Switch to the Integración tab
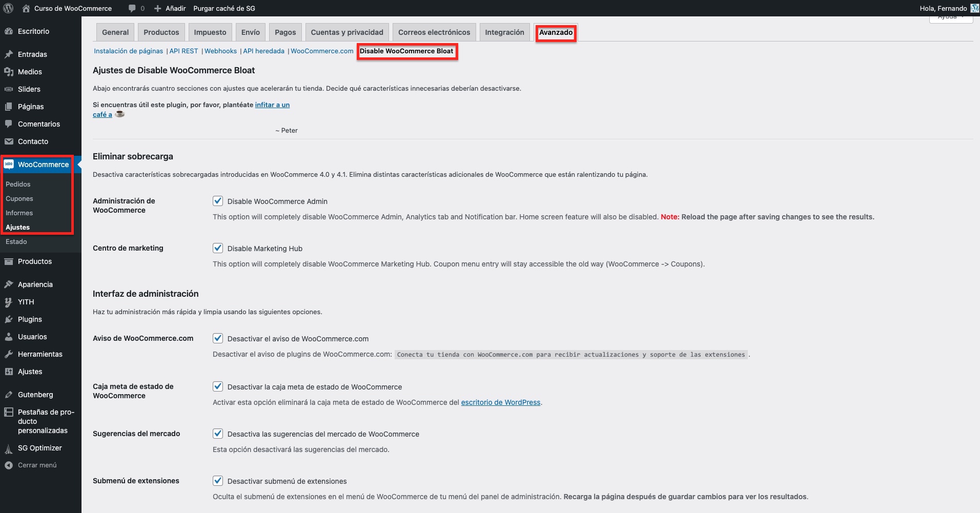Viewport: 980px width, 513px height. [x=505, y=32]
